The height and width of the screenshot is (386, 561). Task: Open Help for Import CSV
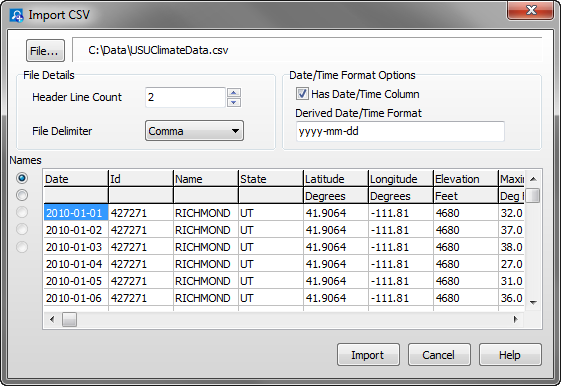point(510,355)
